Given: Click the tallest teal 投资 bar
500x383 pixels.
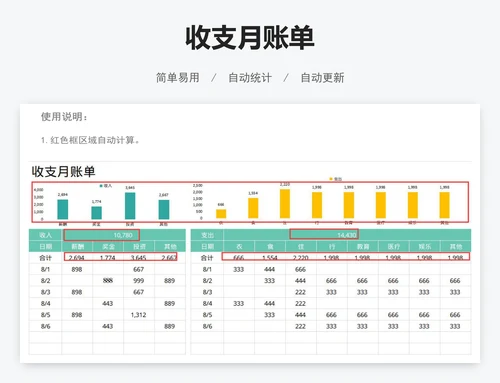Looking at the screenshot, I should (x=130, y=206).
